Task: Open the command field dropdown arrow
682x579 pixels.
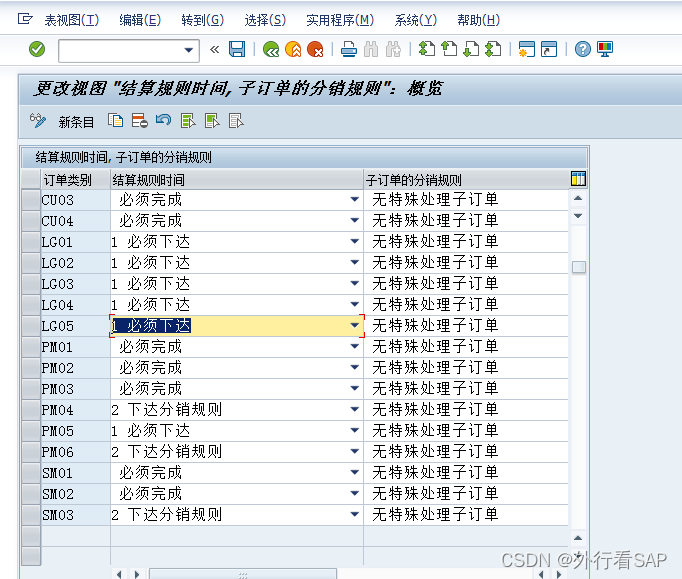Action: tap(189, 50)
